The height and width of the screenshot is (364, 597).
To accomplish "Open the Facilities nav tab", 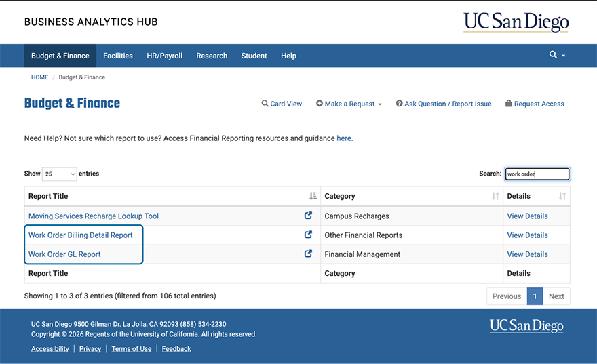I will click(x=118, y=56).
